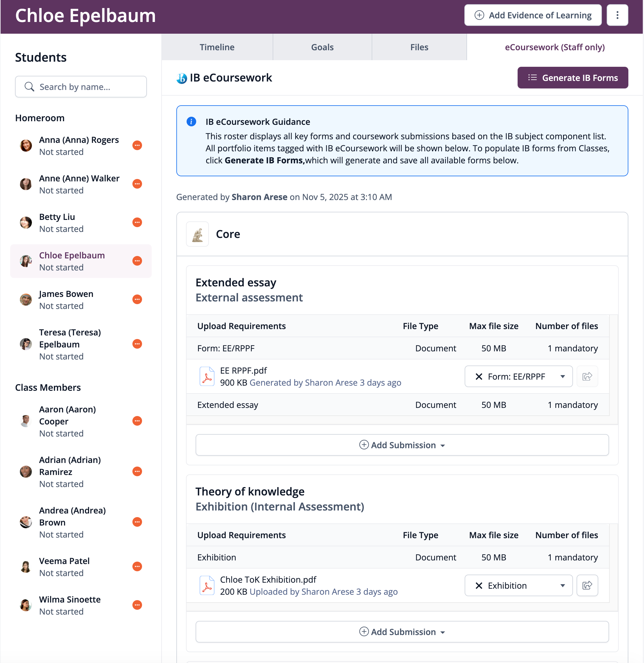Expand the Exhibition tag dropdown arrow
Image resolution: width=644 pixels, height=663 pixels.
point(562,585)
